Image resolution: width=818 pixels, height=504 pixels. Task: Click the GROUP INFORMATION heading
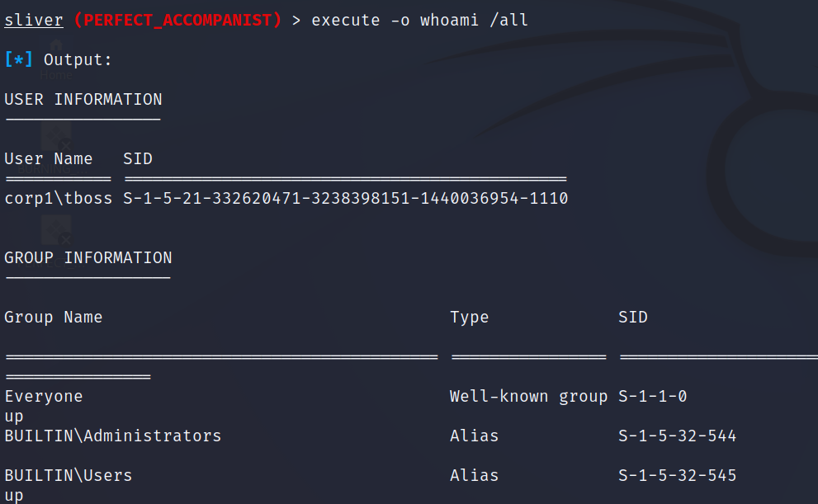point(88,257)
